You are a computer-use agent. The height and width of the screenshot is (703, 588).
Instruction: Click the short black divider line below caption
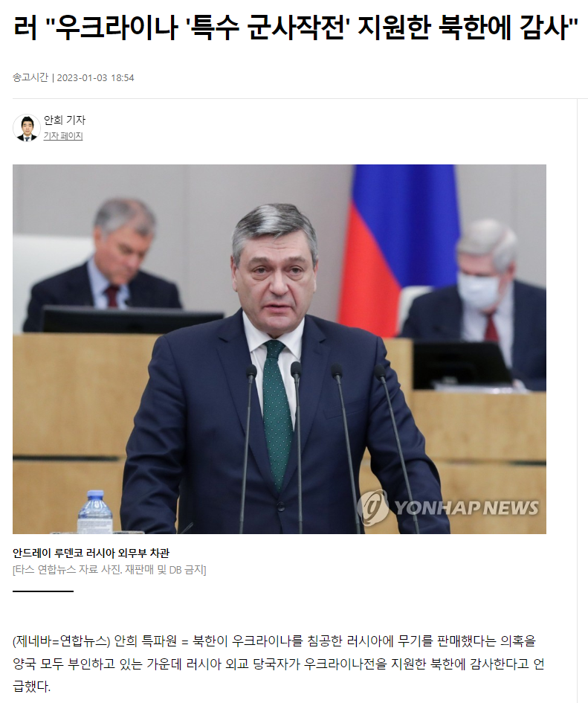pyautogui.click(x=43, y=591)
